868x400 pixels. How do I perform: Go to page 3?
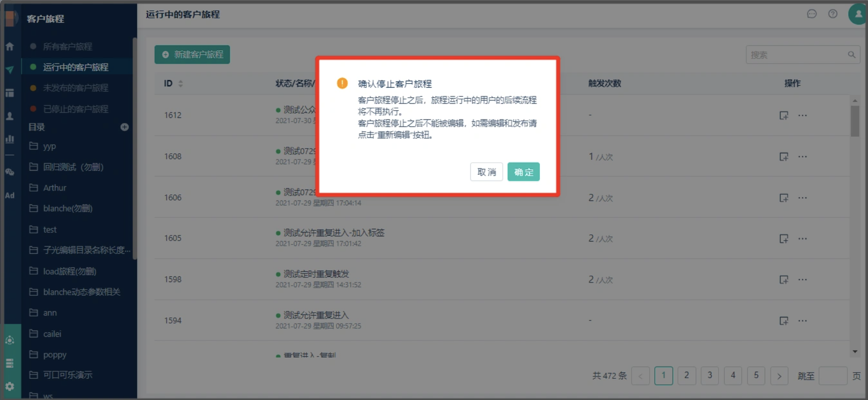click(x=709, y=375)
